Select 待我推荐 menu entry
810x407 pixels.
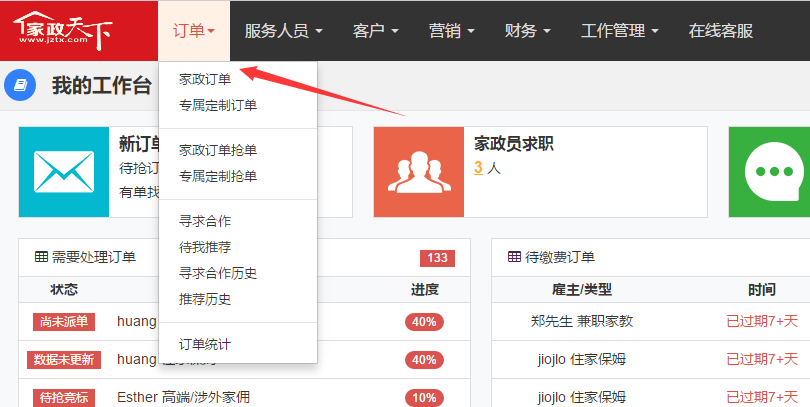pyautogui.click(x=205, y=247)
